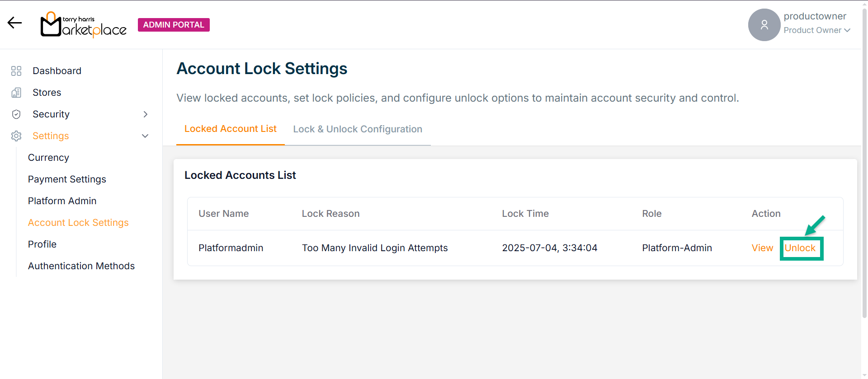Go to Payment Settings
Screen dimensions: 868x379
67,179
